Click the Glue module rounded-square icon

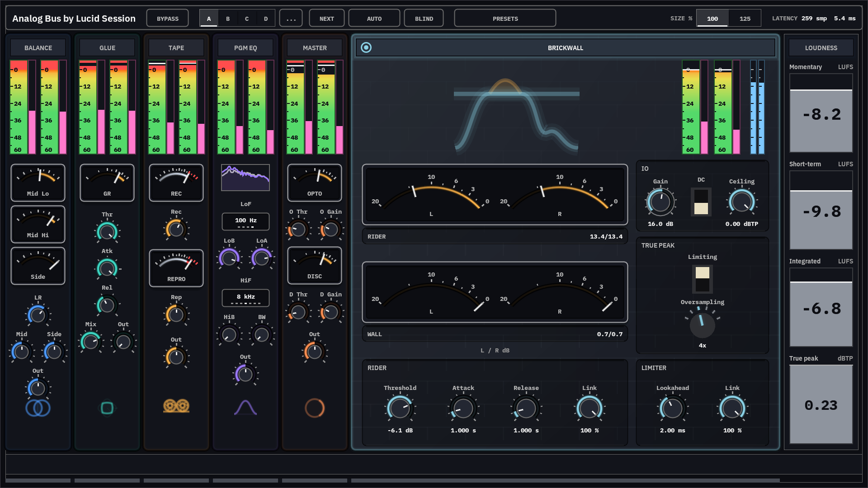point(107,408)
